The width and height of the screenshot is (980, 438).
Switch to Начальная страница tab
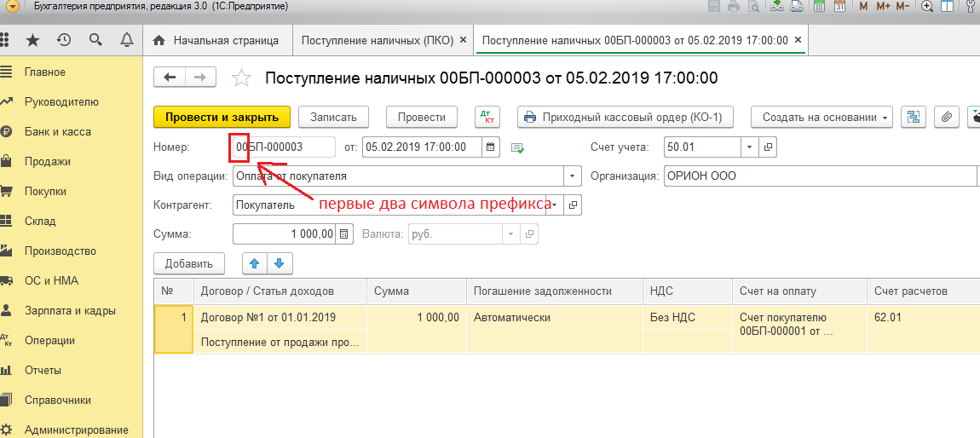(x=216, y=40)
